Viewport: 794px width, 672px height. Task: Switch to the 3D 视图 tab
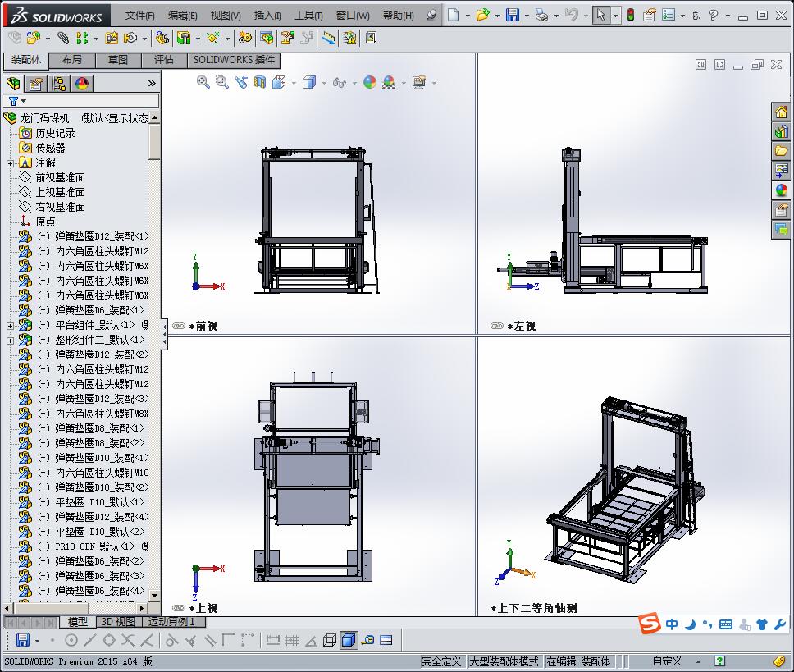pos(118,622)
